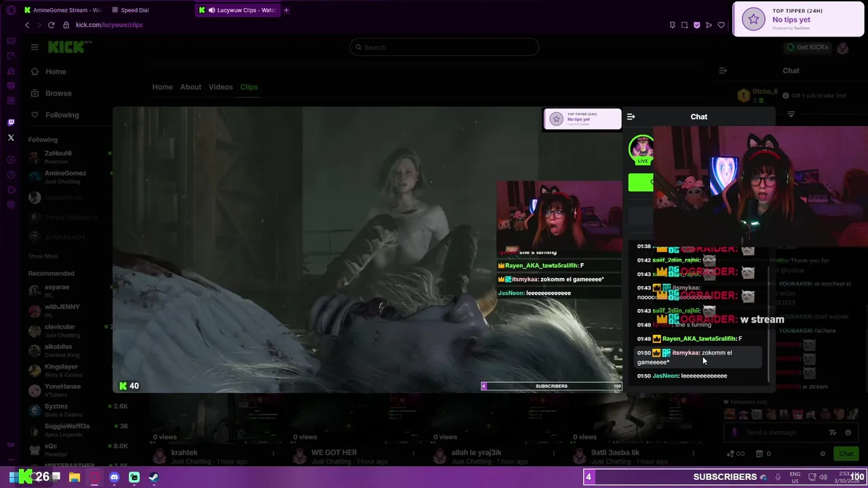
Task: Select the channel Clips tab
Action: [249, 87]
